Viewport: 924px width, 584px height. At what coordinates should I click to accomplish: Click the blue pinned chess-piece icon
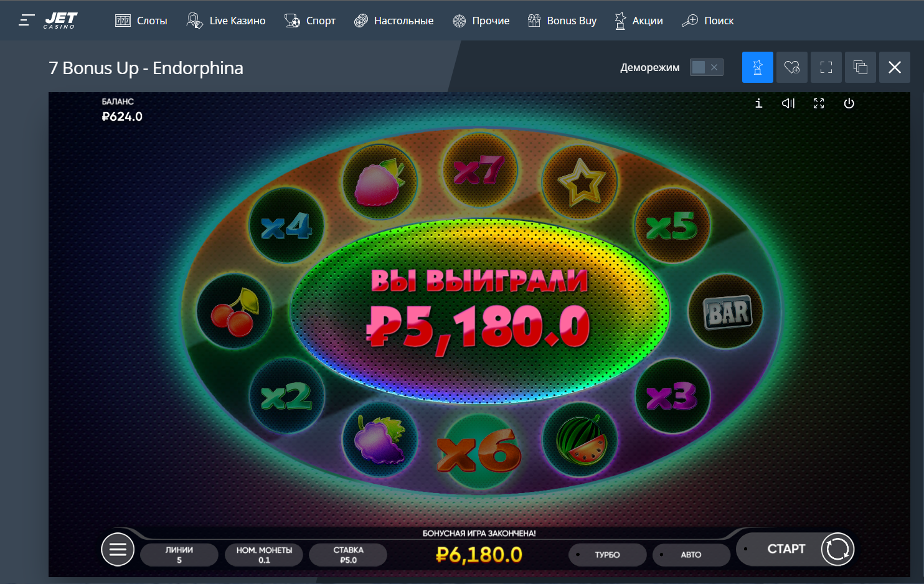point(758,67)
